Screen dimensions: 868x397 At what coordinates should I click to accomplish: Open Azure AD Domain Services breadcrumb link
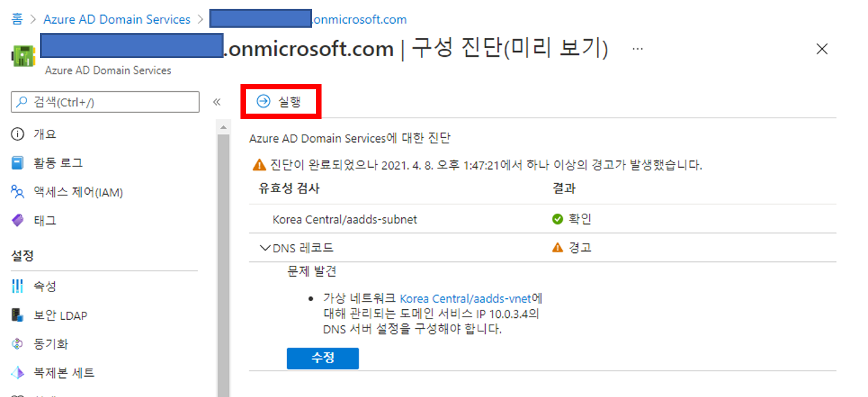[117, 20]
